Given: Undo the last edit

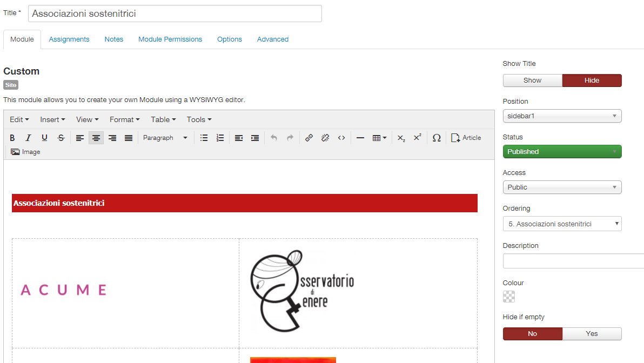Looking at the screenshot, I should tap(274, 138).
